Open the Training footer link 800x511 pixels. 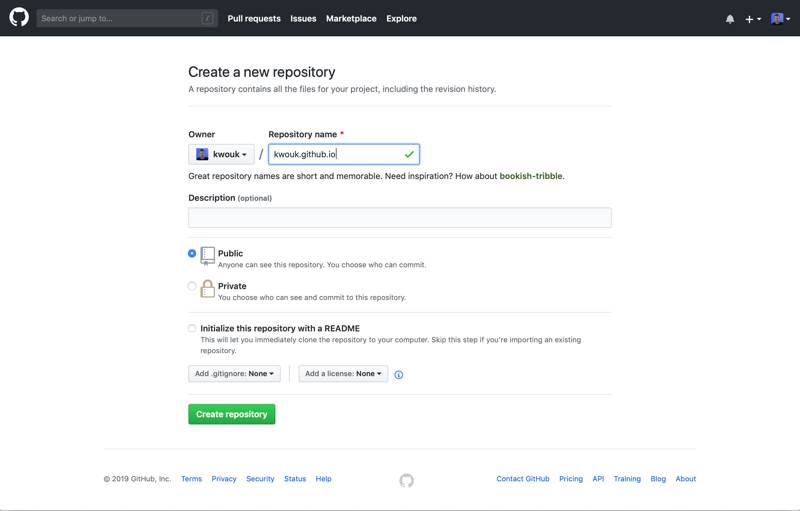(627, 479)
